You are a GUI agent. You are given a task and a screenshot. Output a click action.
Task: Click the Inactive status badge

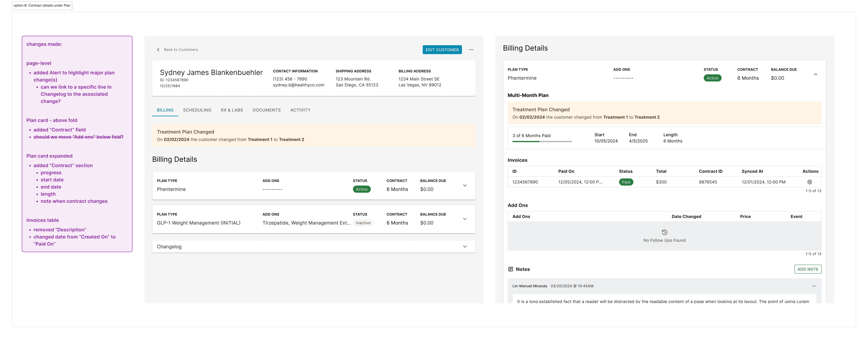tap(363, 223)
